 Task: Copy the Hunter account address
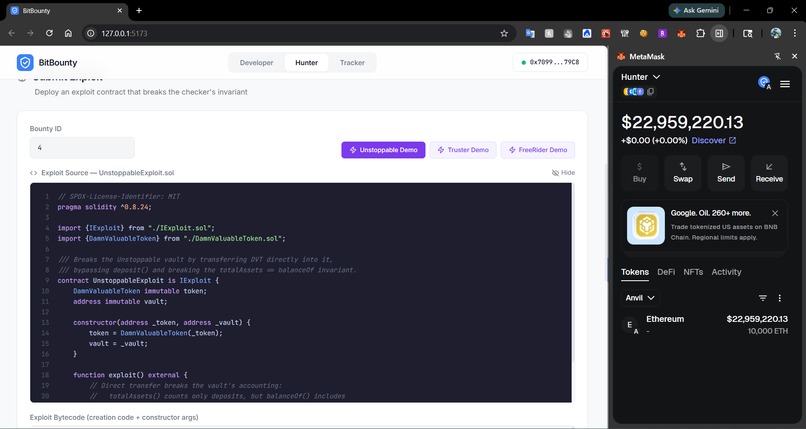click(x=650, y=91)
